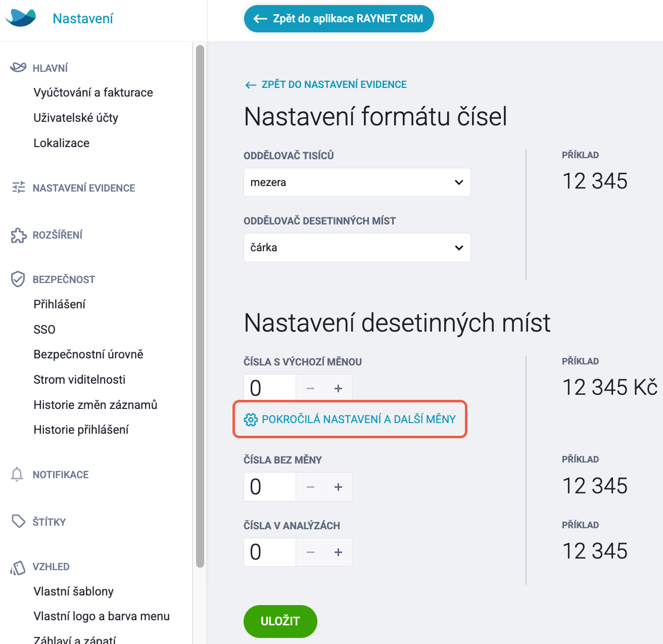Click the Vzhled swatches icon

pos(18,568)
